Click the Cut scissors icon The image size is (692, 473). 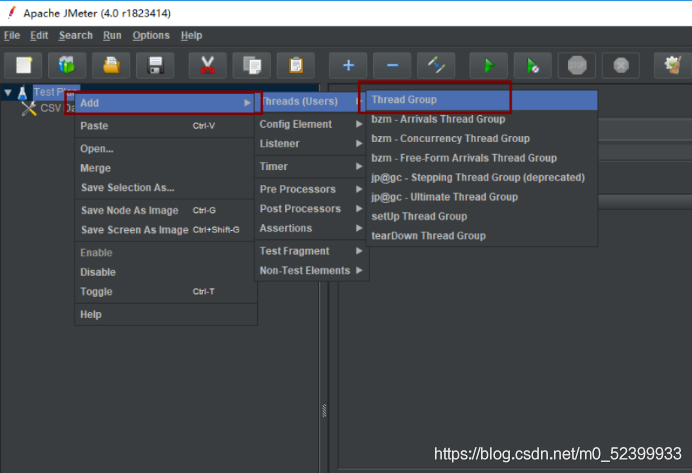(207, 66)
